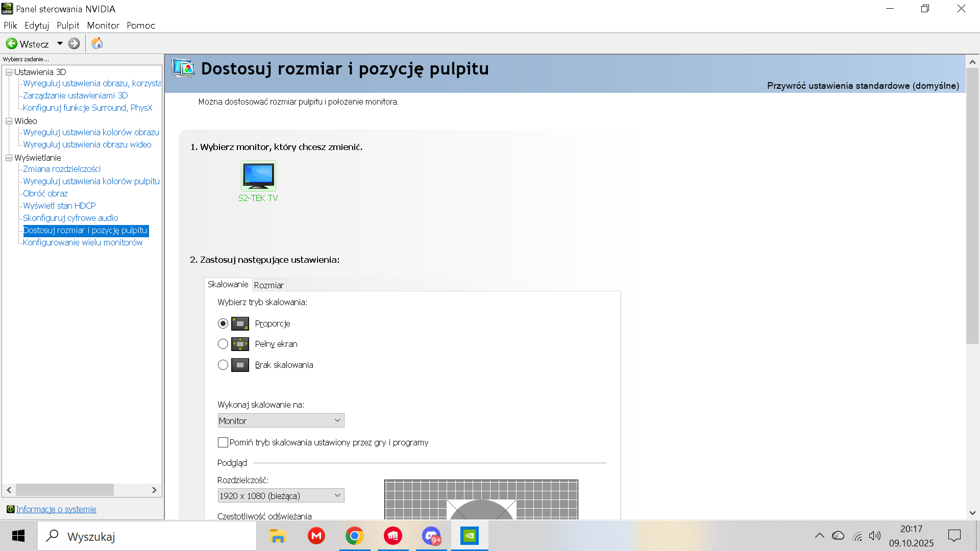Open the Wykonaj skalowanie na dropdown
The width and height of the screenshot is (980, 551).
point(281,421)
